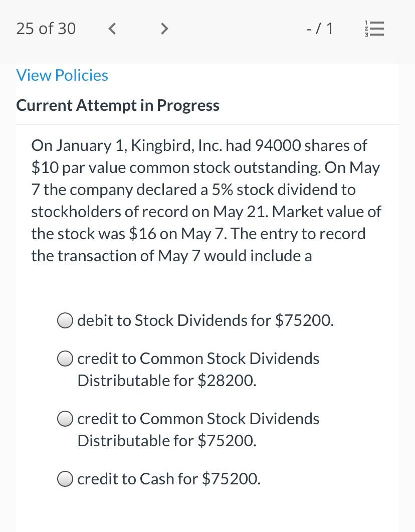Click answer text 'Distributable for $75200'
The width and height of the screenshot is (415, 532).
point(167,441)
